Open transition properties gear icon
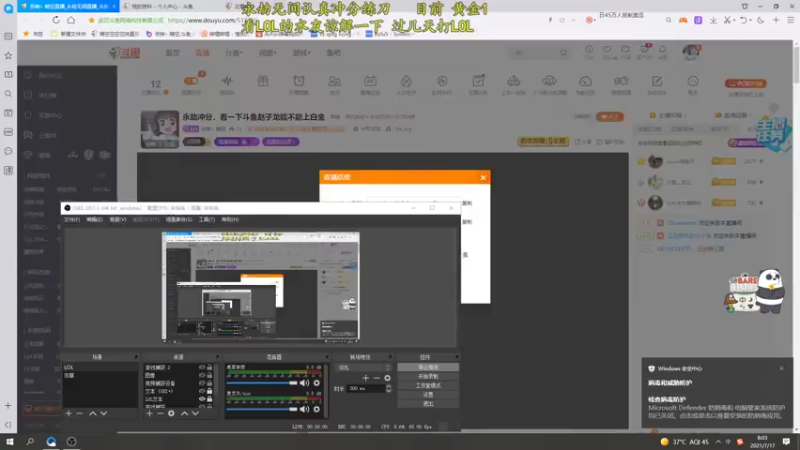This screenshot has height=450, width=800. [387, 378]
